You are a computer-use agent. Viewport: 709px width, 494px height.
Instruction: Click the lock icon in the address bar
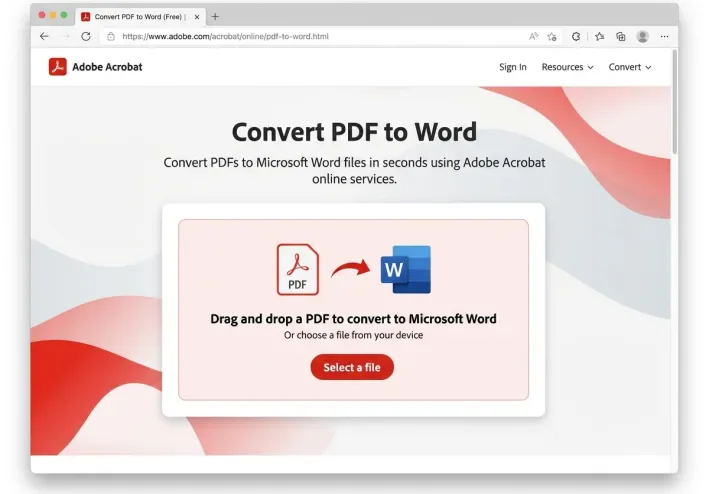click(111, 37)
